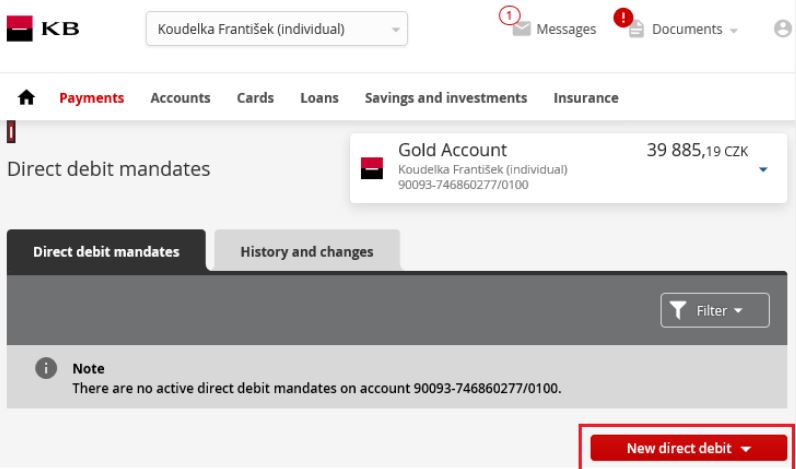
Task: Open the Koudelka František client dropdown
Action: pos(277,29)
